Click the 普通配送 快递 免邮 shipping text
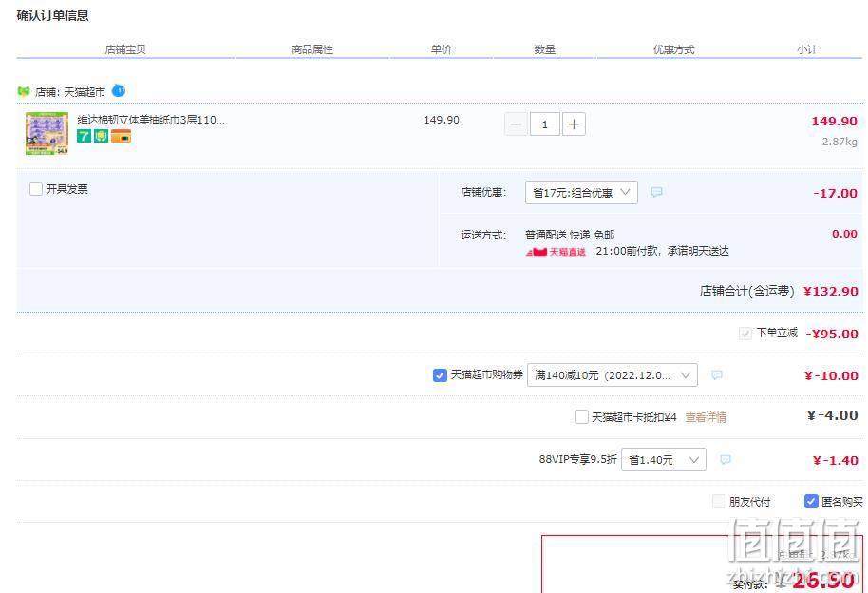Image resolution: width=868 pixels, height=593 pixels. 570,235
